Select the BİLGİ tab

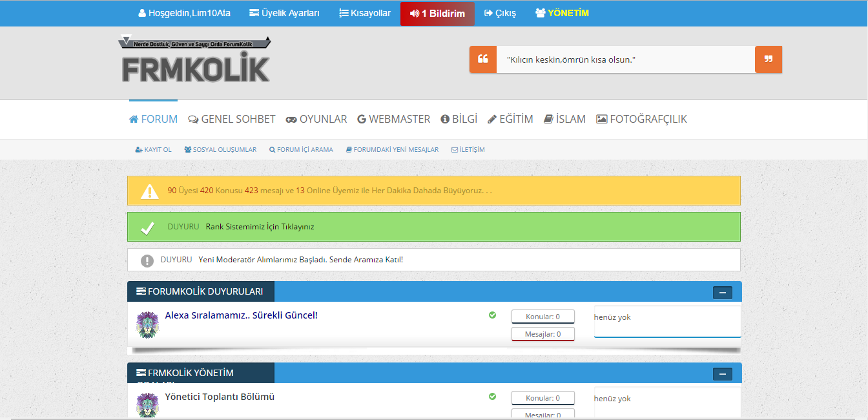coord(459,119)
